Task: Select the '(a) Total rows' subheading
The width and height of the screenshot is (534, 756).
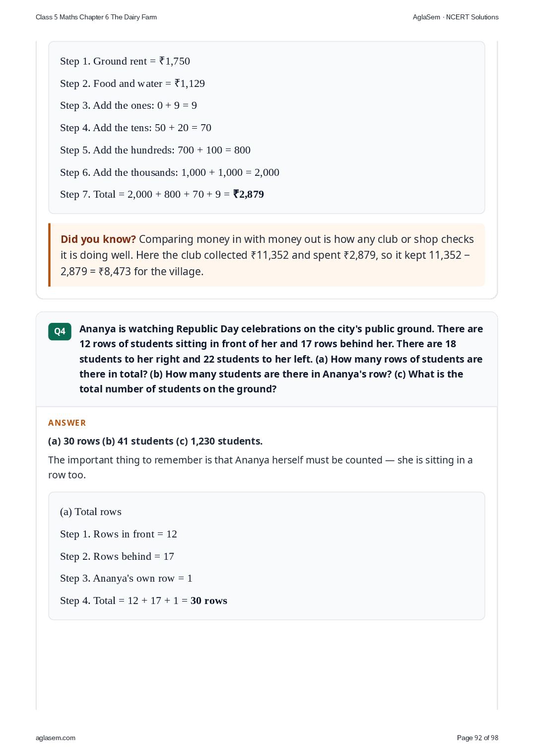Action: [x=91, y=512]
